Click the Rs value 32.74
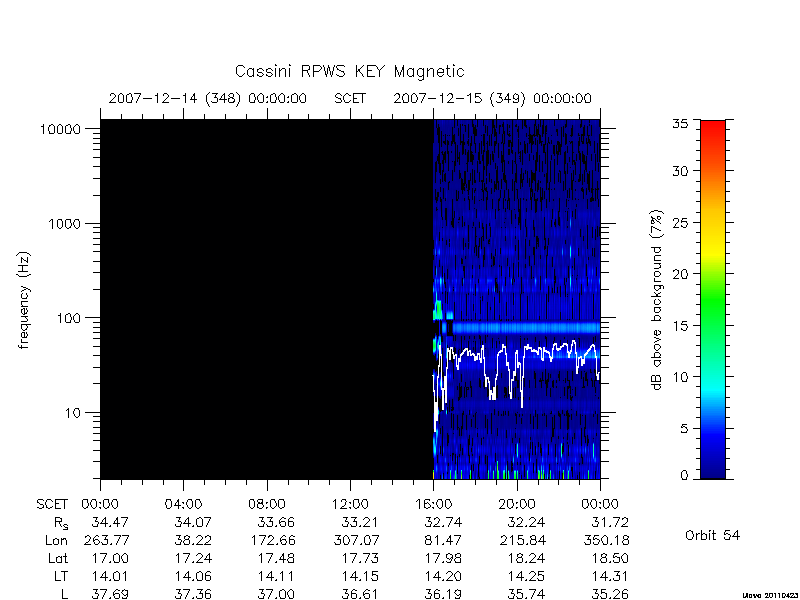The height and width of the screenshot is (600, 800). coord(443,522)
